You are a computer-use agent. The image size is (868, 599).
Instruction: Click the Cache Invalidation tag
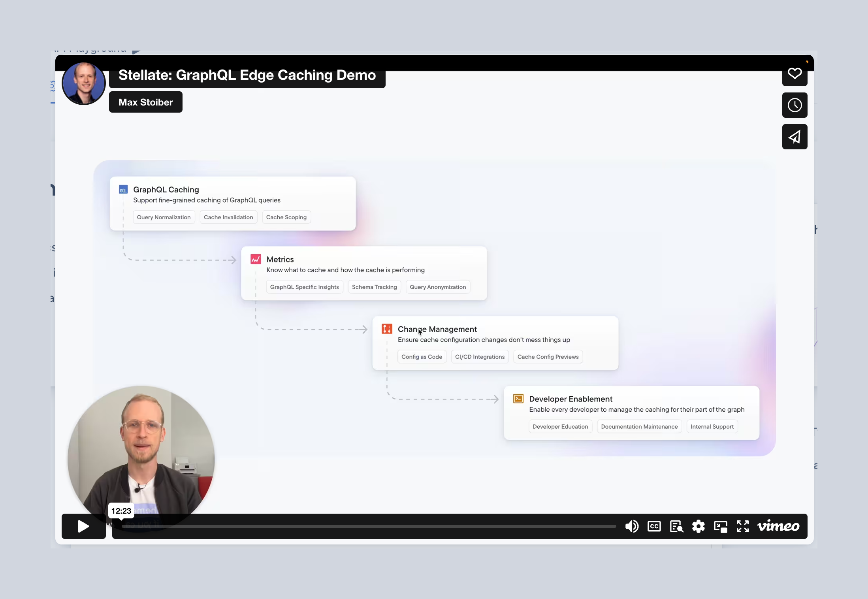click(228, 217)
